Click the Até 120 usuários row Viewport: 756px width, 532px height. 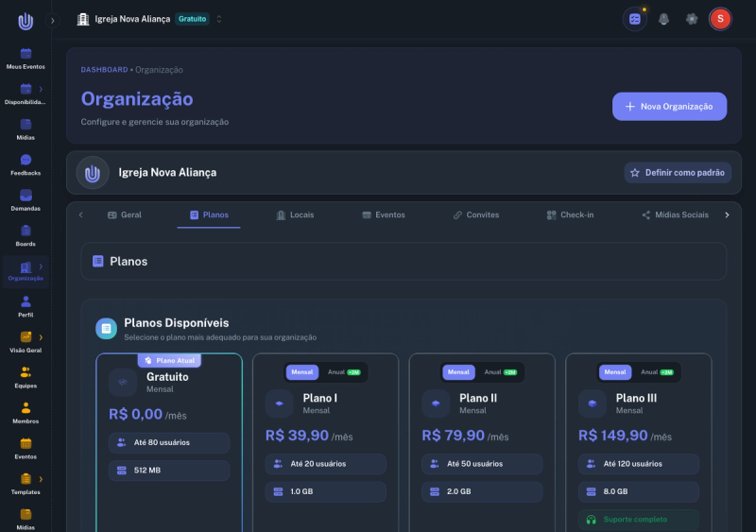(x=639, y=464)
